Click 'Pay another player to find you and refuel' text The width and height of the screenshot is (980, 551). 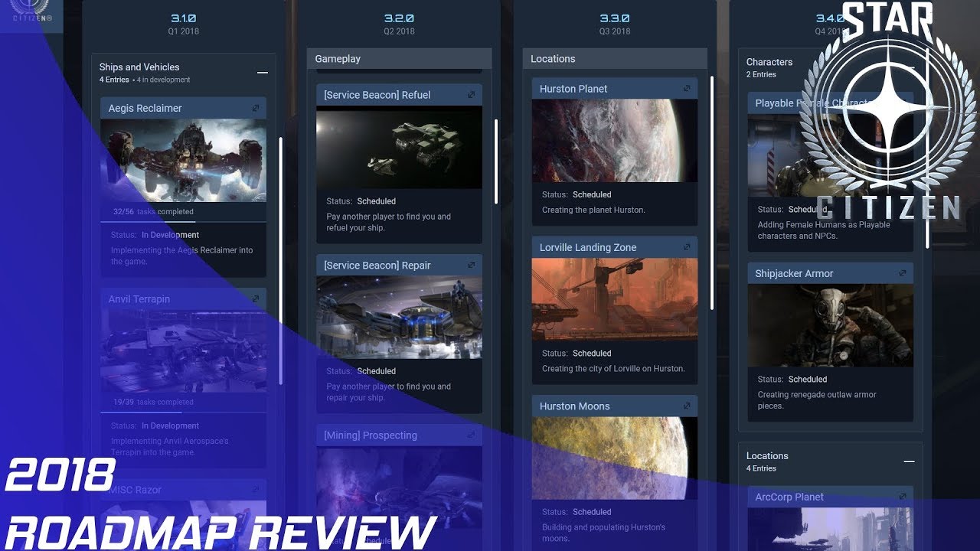coord(389,222)
